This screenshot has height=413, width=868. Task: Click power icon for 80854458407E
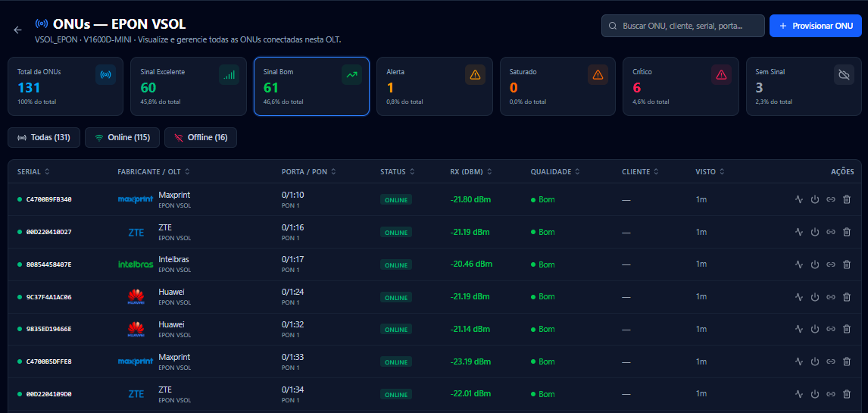coord(814,264)
